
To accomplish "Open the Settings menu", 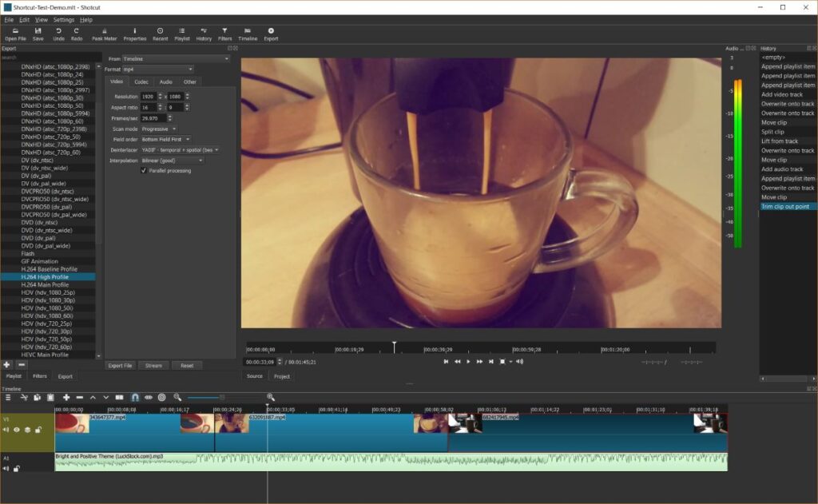I will tap(64, 19).
